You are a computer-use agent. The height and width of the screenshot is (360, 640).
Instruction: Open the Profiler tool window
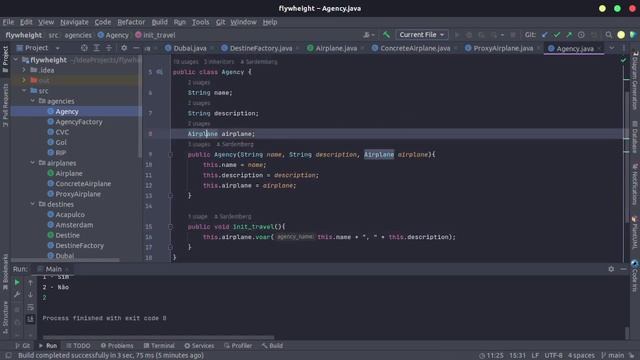[238, 346]
